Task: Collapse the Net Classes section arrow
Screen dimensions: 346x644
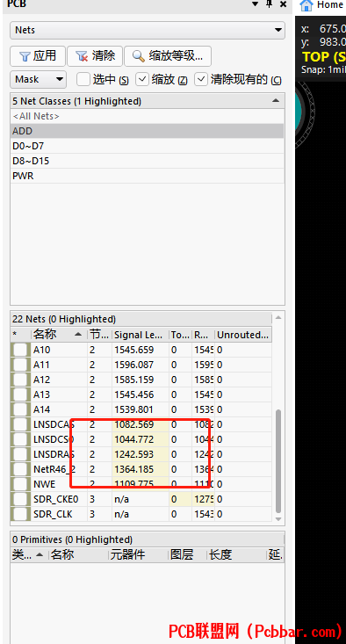Action: [276, 101]
